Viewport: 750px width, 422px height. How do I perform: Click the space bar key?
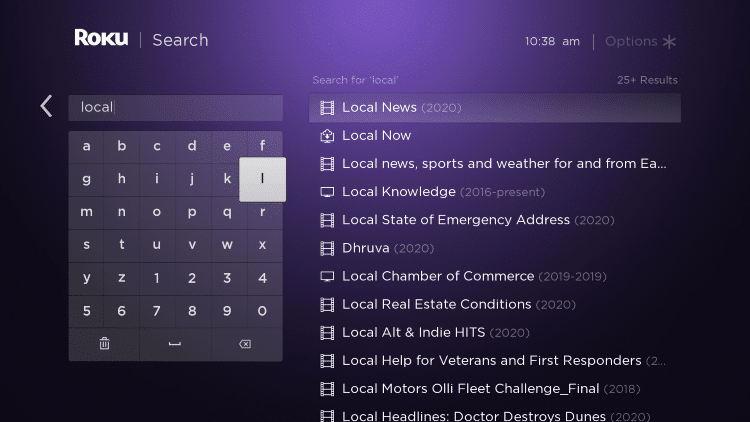point(175,344)
